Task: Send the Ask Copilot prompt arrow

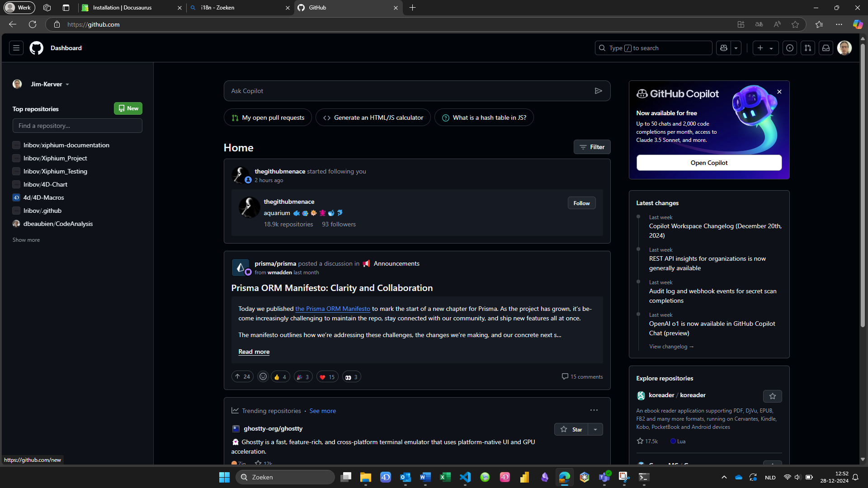Action: click(x=598, y=91)
